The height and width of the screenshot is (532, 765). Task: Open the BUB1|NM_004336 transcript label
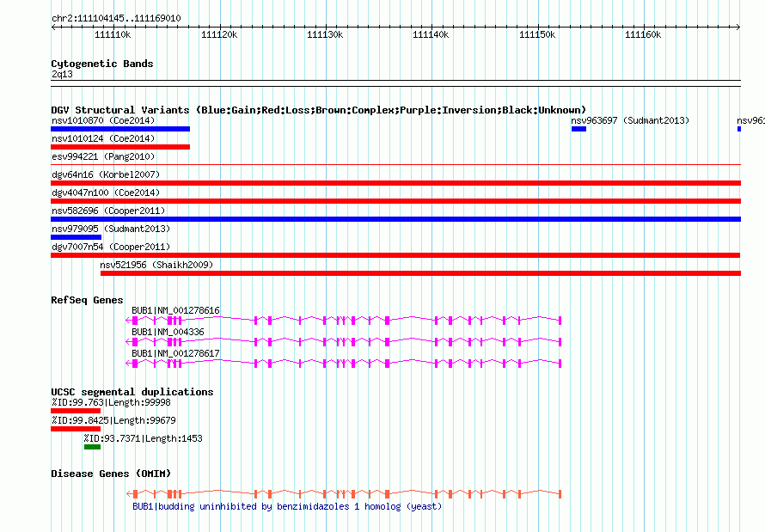[x=168, y=332]
